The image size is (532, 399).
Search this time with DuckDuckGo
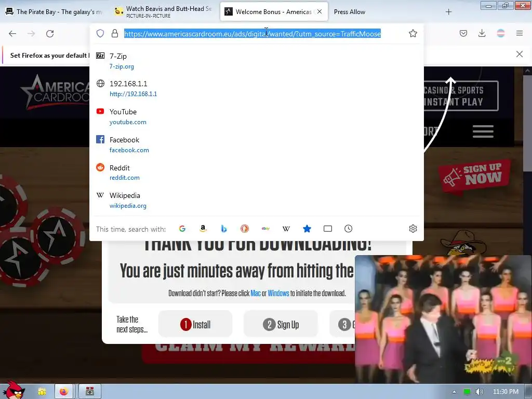(245, 229)
